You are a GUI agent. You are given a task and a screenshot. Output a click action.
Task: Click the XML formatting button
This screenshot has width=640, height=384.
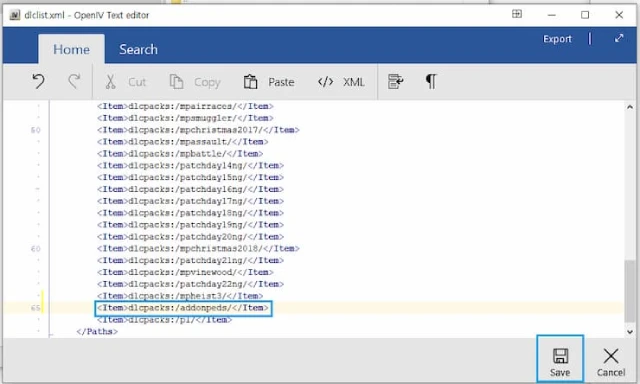click(341, 82)
